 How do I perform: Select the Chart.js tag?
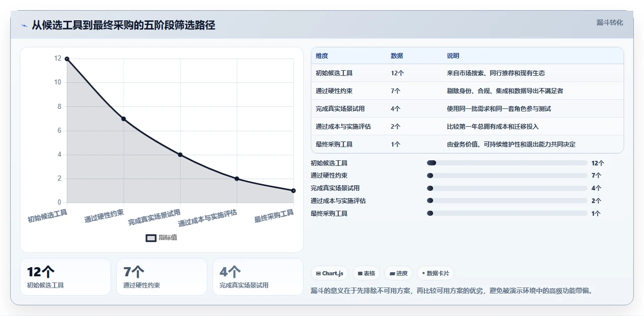coord(330,273)
